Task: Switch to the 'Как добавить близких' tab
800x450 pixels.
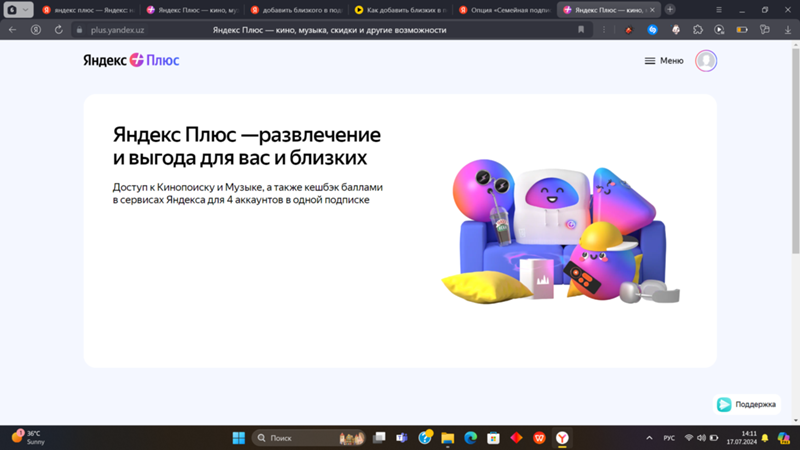Action: [x=401, y=10]
